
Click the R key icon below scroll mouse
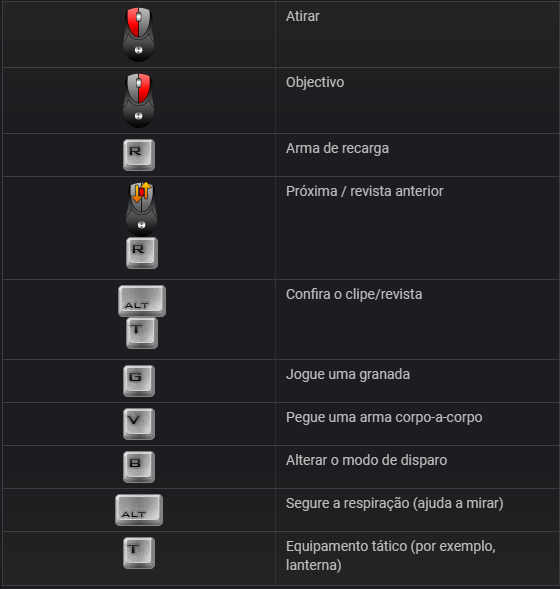(x=142, y=253)
